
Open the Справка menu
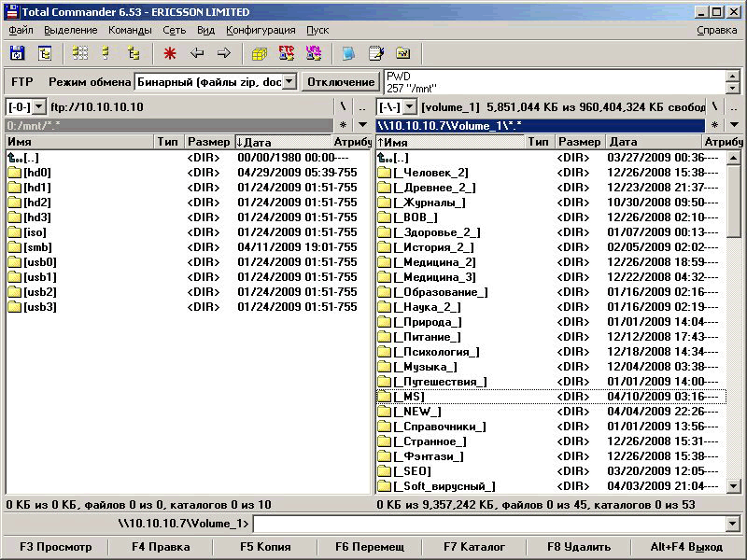point(716,30)
